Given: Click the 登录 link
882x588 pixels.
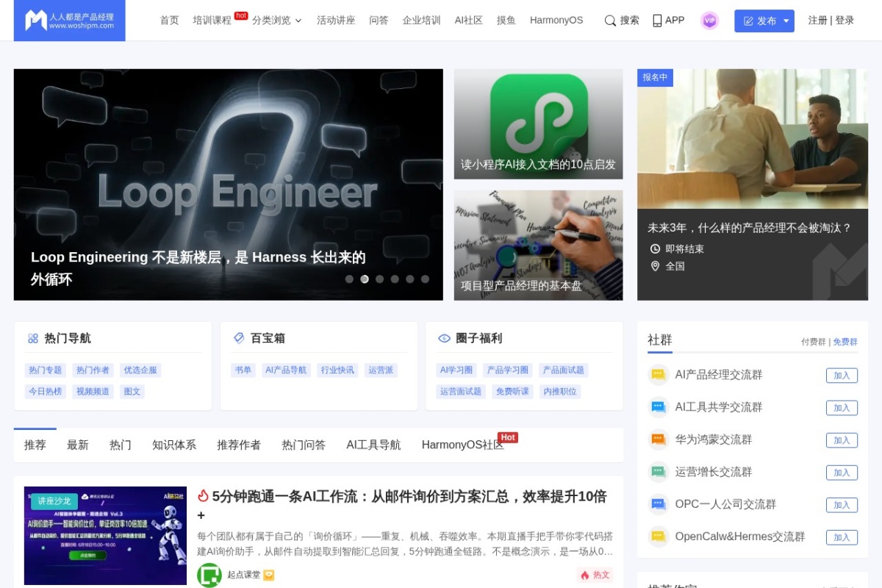Looking at the screenshot, I should 845,21.
